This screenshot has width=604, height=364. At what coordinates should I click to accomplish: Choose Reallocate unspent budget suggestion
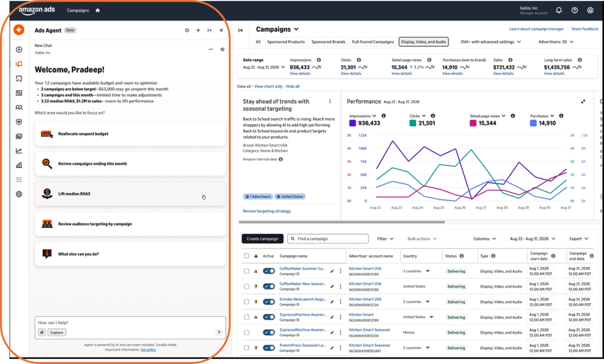(130, 134)
